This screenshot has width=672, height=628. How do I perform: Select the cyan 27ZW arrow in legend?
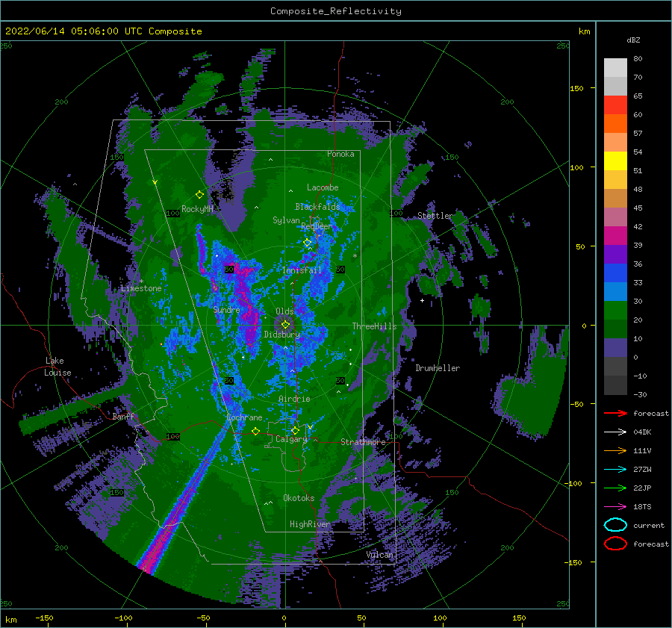615,469
